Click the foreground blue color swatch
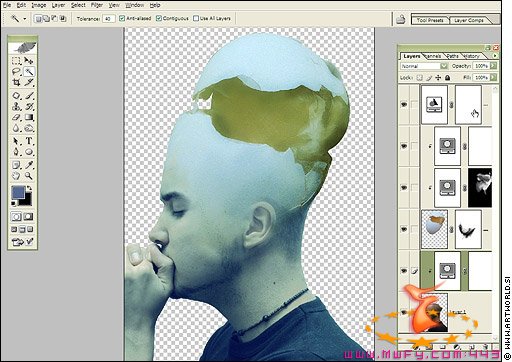 click(x=18, y=192)
